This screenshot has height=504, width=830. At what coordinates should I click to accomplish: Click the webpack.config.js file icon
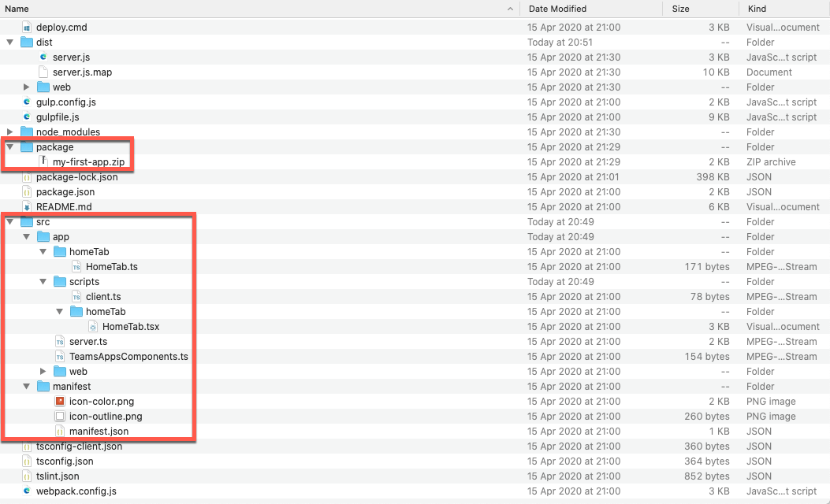(27, 491)
